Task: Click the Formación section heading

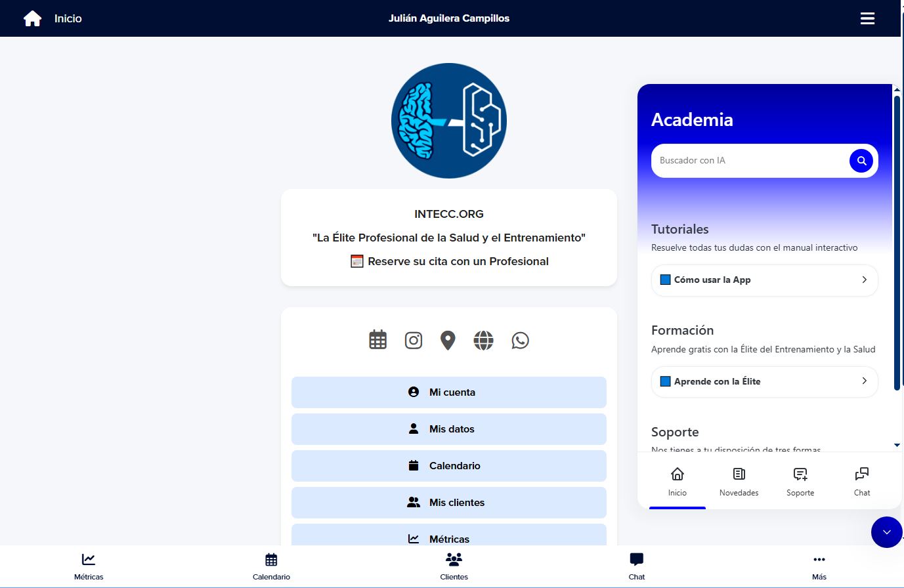Action: coord(683,330)
